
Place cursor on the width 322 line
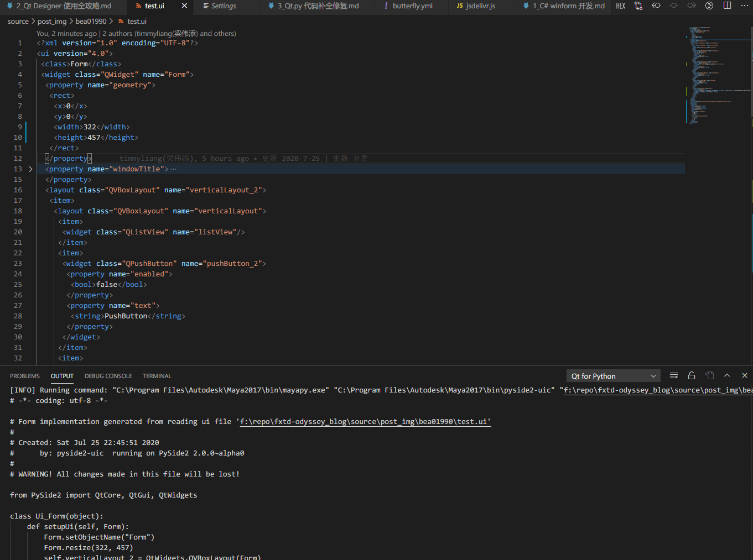coord(92,127)
